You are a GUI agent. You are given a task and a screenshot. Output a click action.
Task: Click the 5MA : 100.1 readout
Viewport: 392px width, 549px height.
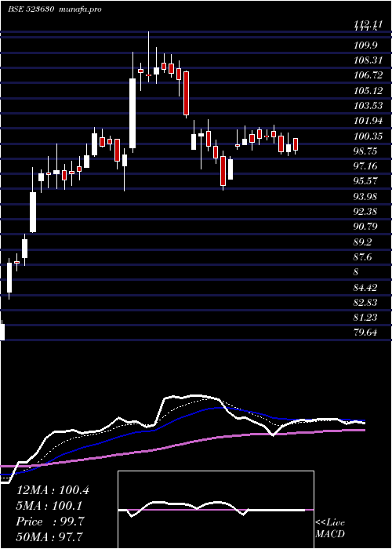coord(50,506)
